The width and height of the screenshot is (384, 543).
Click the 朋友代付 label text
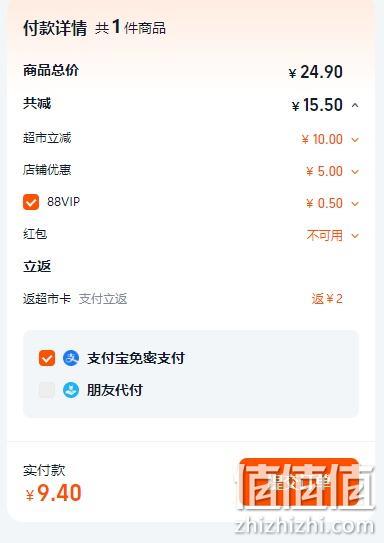115,390
